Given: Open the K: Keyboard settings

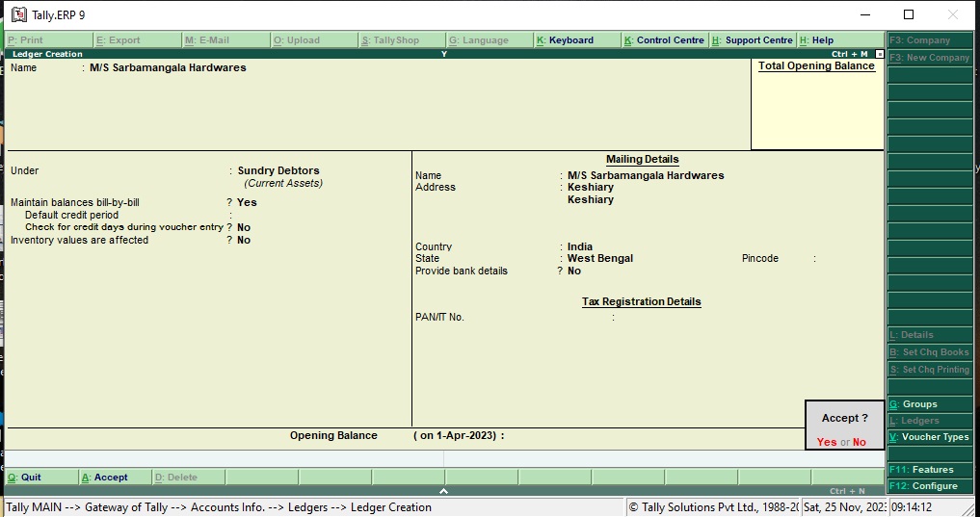Looking at the screenshot, I should point(578,40).
